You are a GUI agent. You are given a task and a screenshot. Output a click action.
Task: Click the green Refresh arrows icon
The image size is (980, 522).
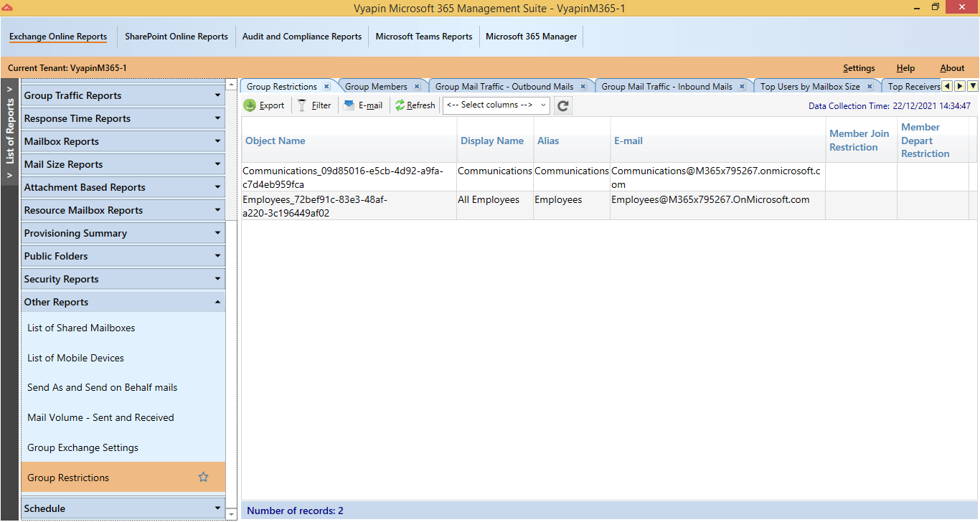pos(400,105)
